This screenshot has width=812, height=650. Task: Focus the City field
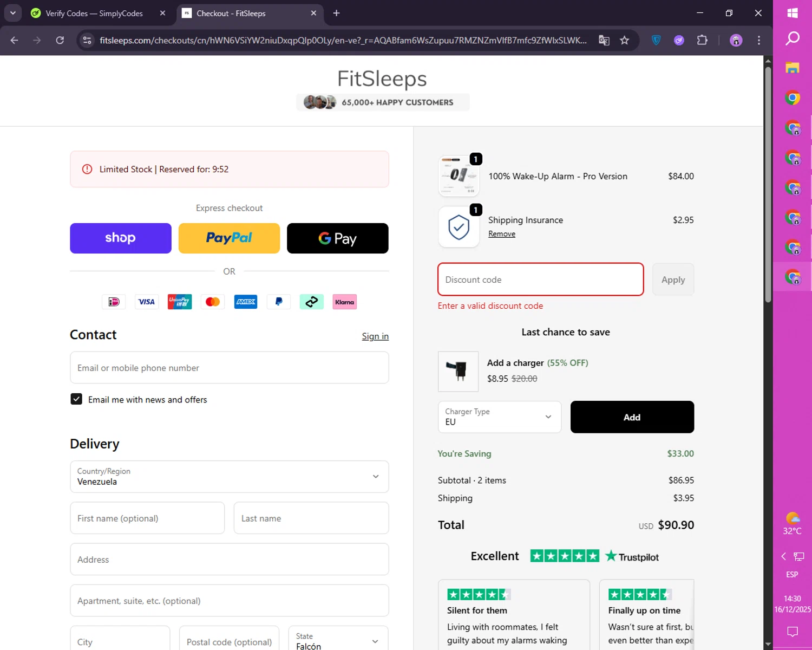pos(120,638)
